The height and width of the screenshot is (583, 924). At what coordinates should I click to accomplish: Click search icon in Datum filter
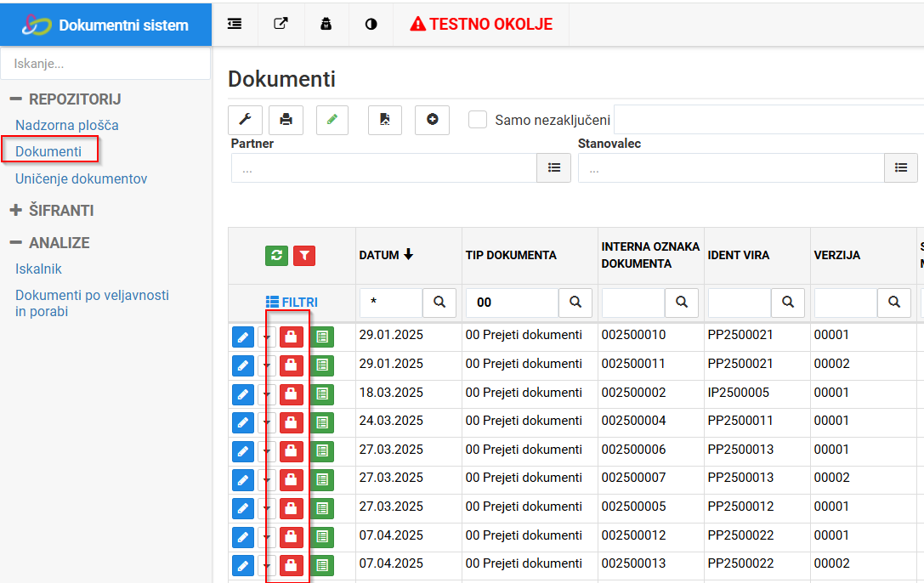tap(439, 302)
